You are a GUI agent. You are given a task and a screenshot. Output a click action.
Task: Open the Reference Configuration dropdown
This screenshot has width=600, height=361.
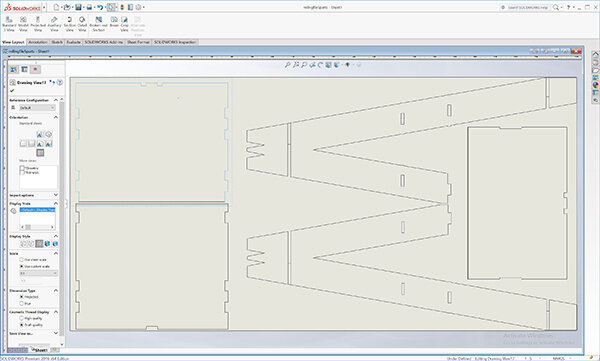click(38, 108)
